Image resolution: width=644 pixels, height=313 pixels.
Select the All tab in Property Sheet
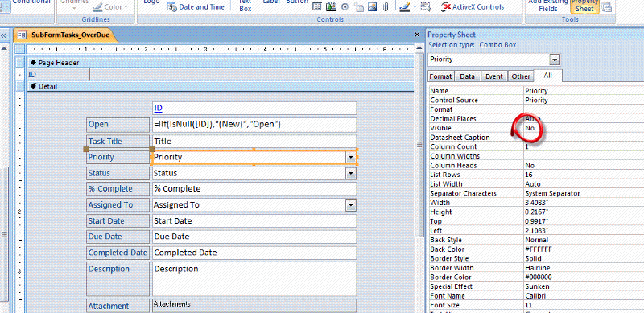547,76
